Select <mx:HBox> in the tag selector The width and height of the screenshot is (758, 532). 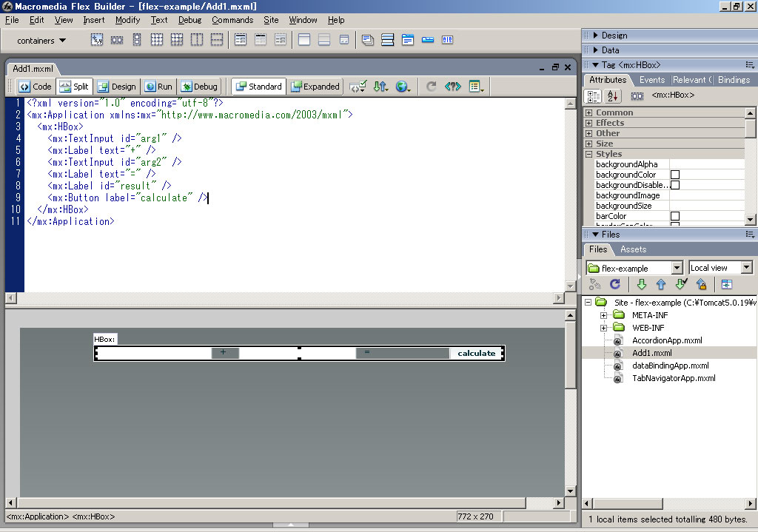93,516
